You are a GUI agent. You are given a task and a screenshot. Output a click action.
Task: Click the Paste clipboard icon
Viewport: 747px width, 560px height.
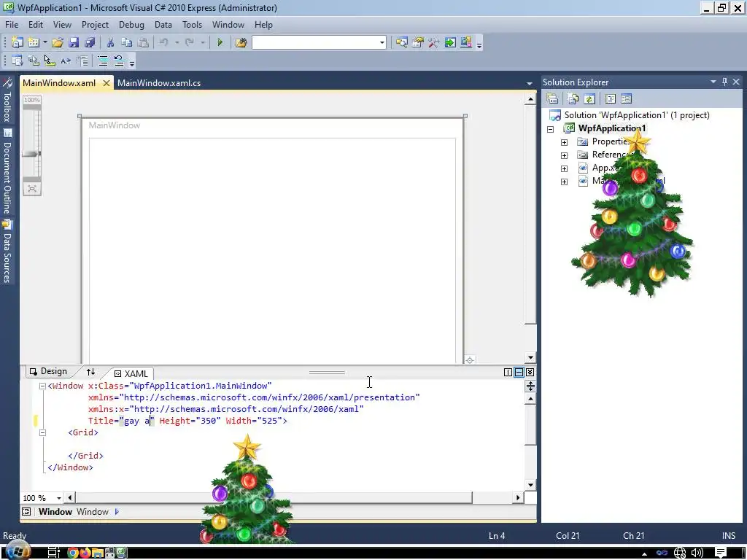pos(143,42)
